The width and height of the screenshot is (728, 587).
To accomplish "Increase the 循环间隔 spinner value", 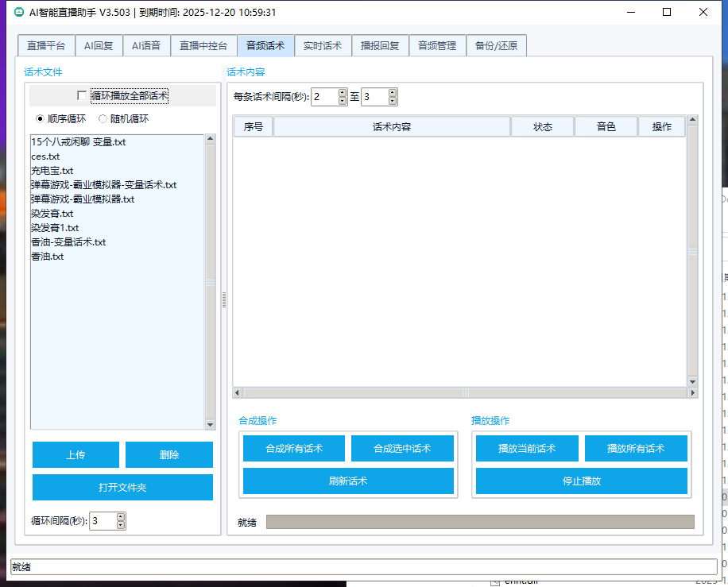I will point(121,517).
